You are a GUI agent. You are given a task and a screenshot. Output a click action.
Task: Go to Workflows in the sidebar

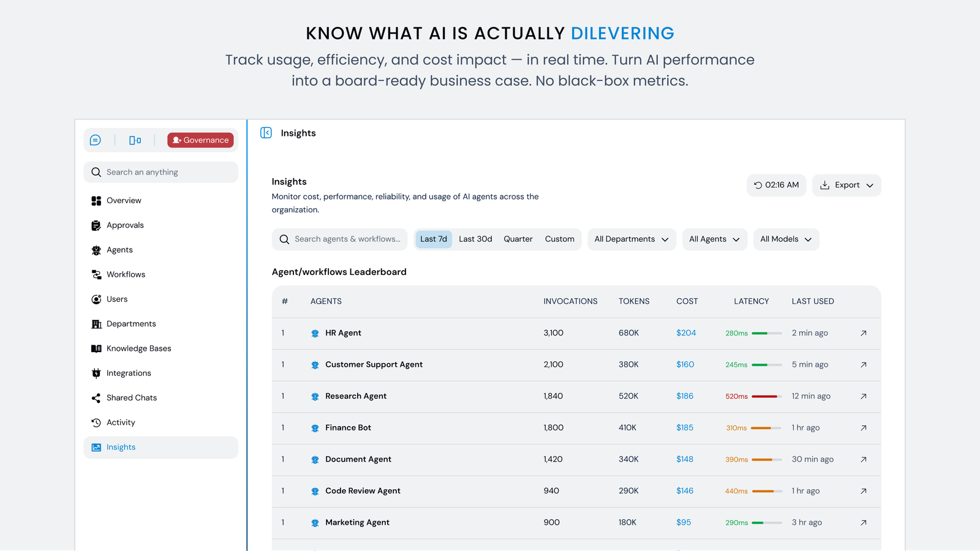pos(126,274)
